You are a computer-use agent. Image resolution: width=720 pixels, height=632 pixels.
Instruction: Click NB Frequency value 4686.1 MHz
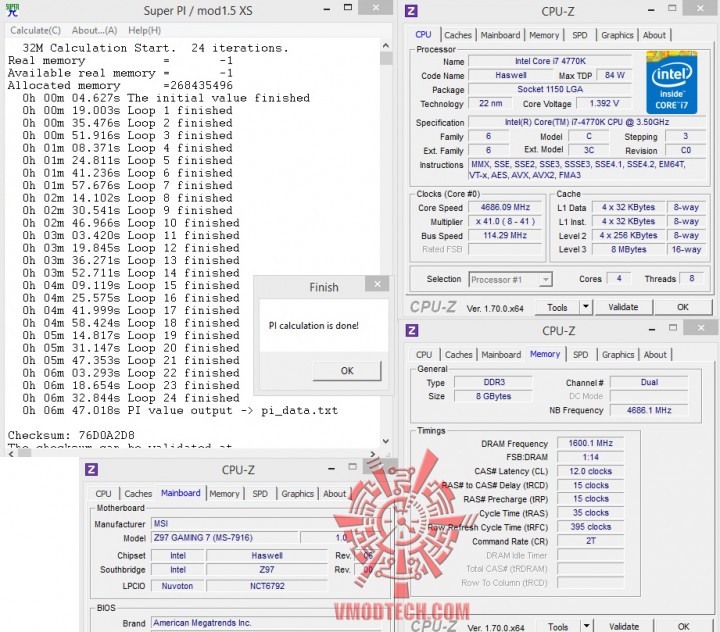click(649, 410)
